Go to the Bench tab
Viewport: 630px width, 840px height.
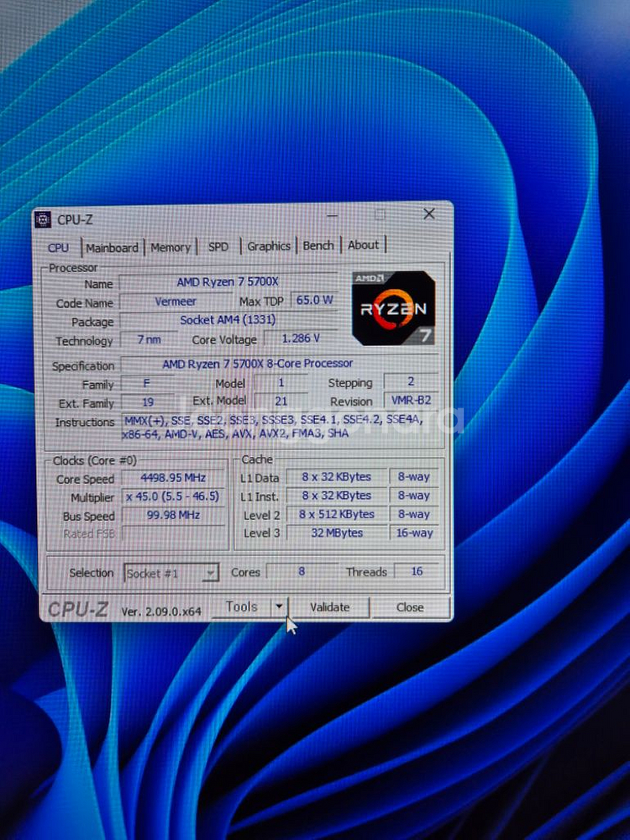point(318,245)
